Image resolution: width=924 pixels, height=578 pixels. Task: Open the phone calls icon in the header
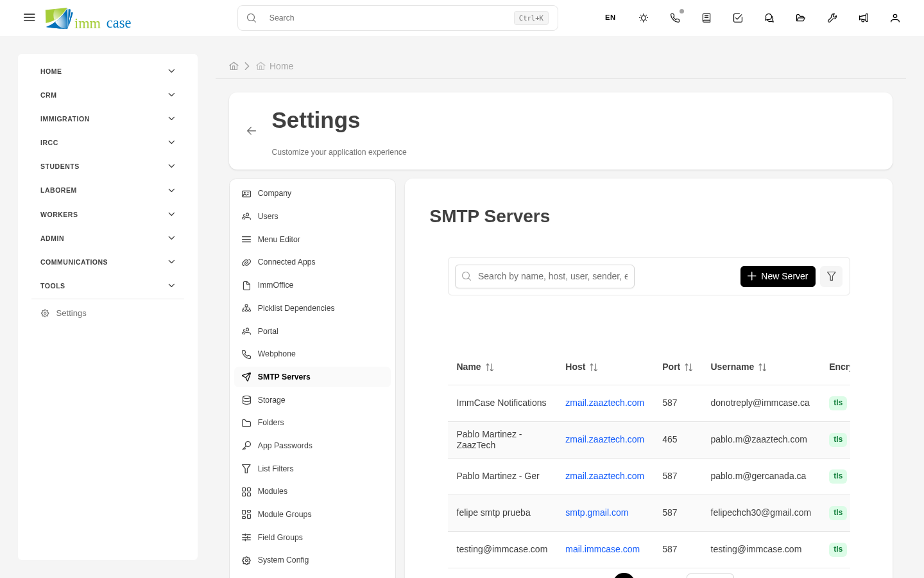[x=675, y=18]
